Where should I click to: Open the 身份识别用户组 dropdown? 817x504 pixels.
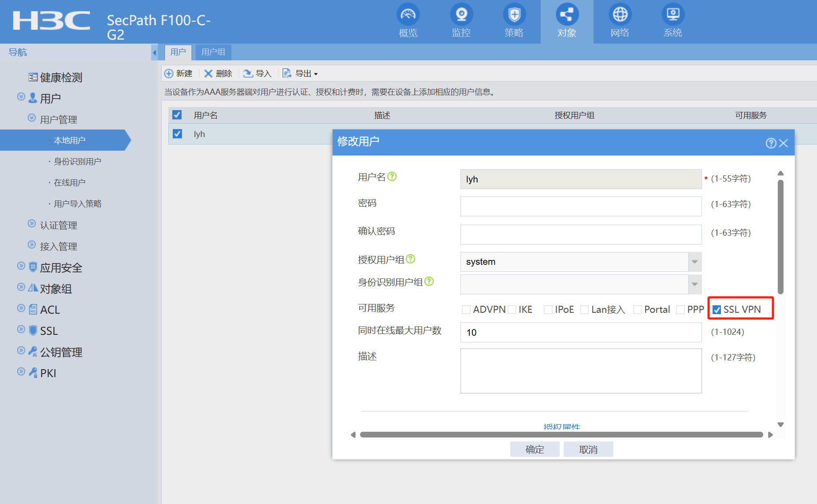[694, 284]
